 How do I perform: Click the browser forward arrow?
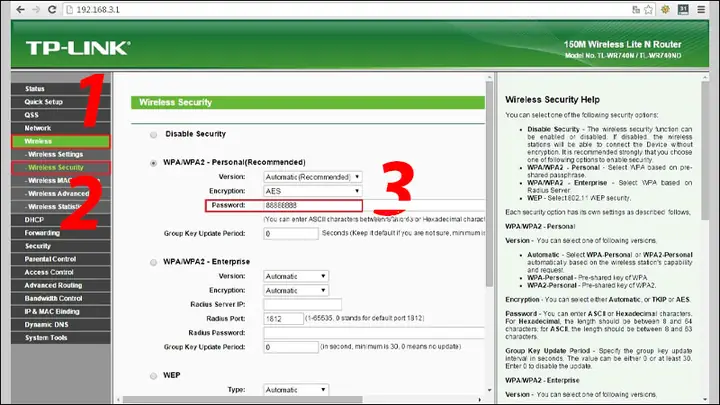[36, 9]
